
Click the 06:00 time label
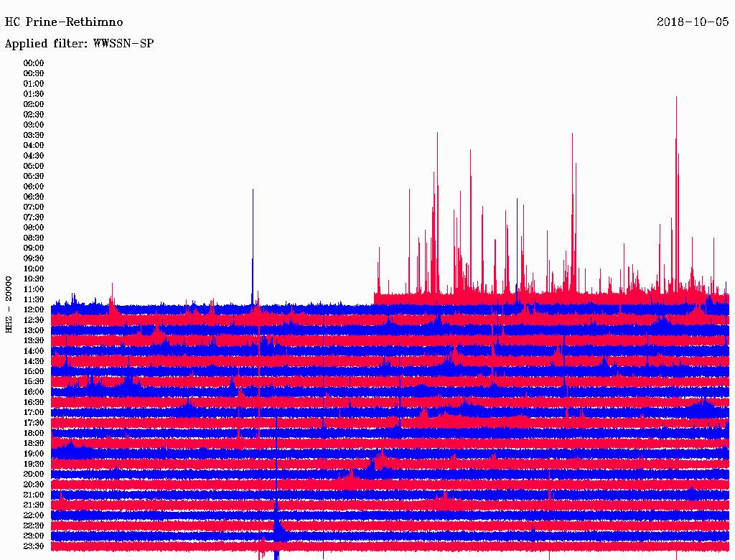pyautogui.click(x=34, y=187)
